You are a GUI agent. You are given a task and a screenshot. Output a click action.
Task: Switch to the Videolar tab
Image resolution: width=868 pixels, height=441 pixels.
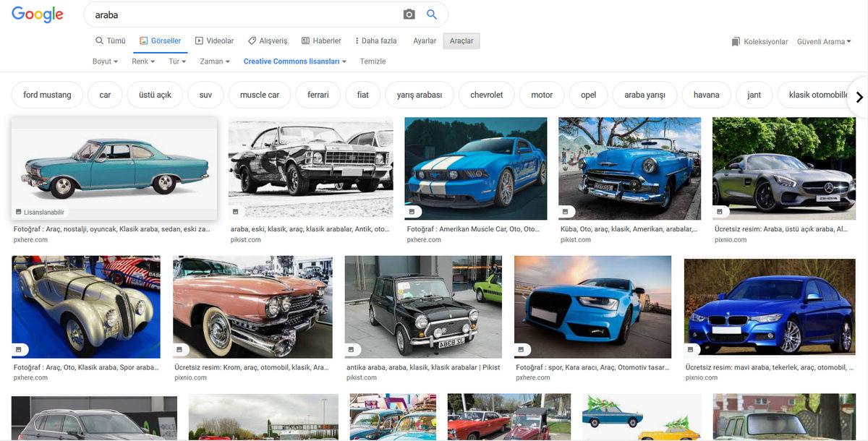(x=214, y=40)
